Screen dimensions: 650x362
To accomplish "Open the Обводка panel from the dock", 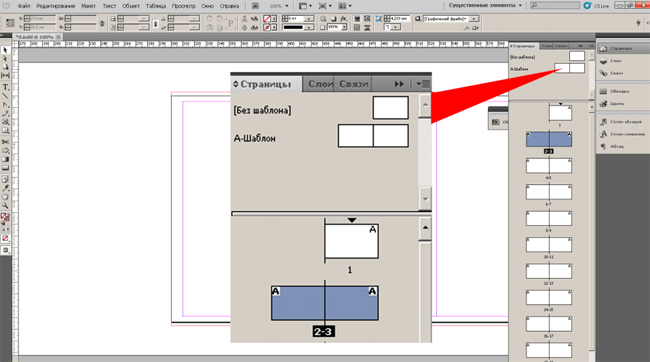I will pyautogui.click(x=619, y=91).
